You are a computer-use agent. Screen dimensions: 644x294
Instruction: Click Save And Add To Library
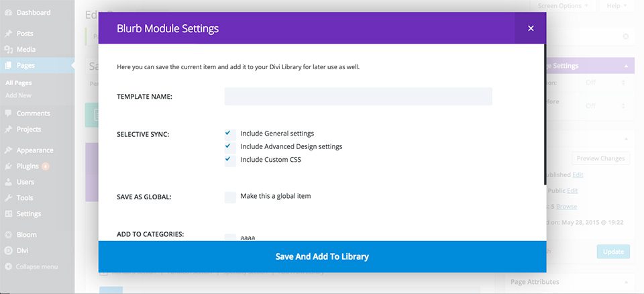pyautogui.click(x=322, y=256)
